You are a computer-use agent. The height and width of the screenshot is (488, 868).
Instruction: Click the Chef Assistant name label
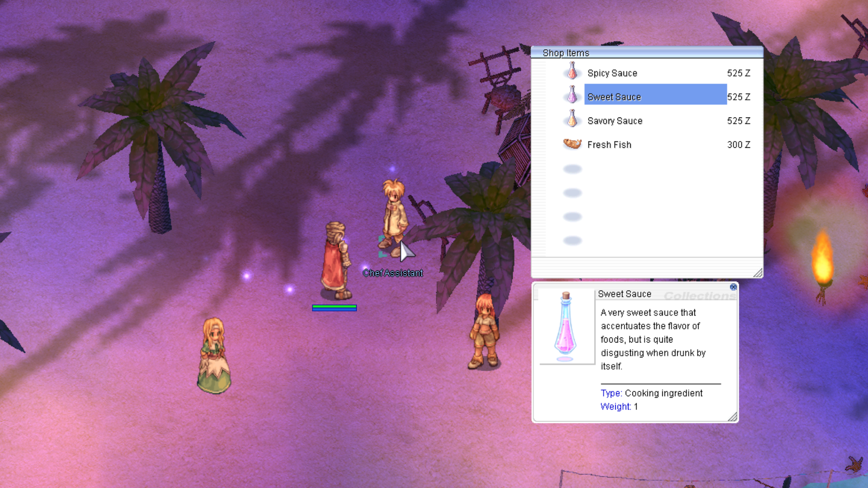pos(393,273)
